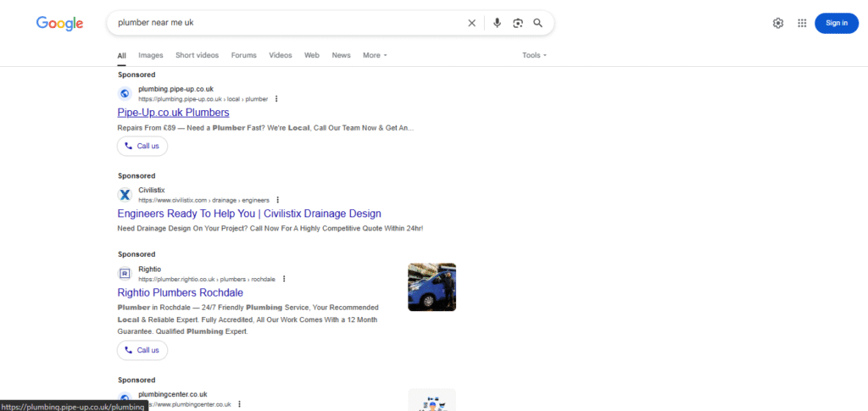Open three-dot menu for plumbingcenter.co.uk ad
The width and height of the screenshot is (868, 411).
tap(240, 404)
